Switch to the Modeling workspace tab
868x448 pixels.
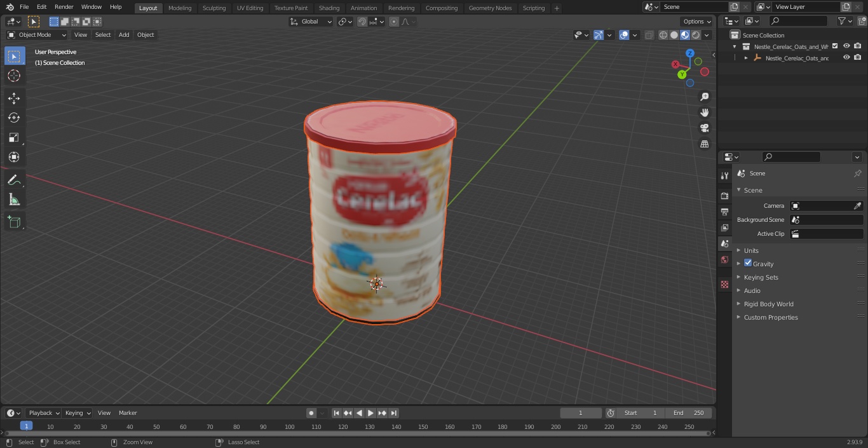pyautogui.click(x=180, y=8)
